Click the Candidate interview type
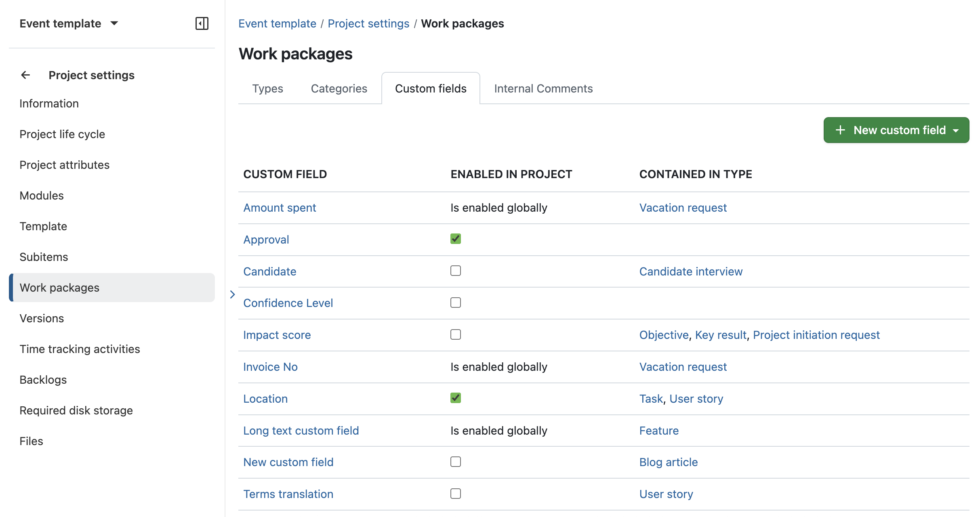This screenshot has height=517, width=980. click(691, 271)
